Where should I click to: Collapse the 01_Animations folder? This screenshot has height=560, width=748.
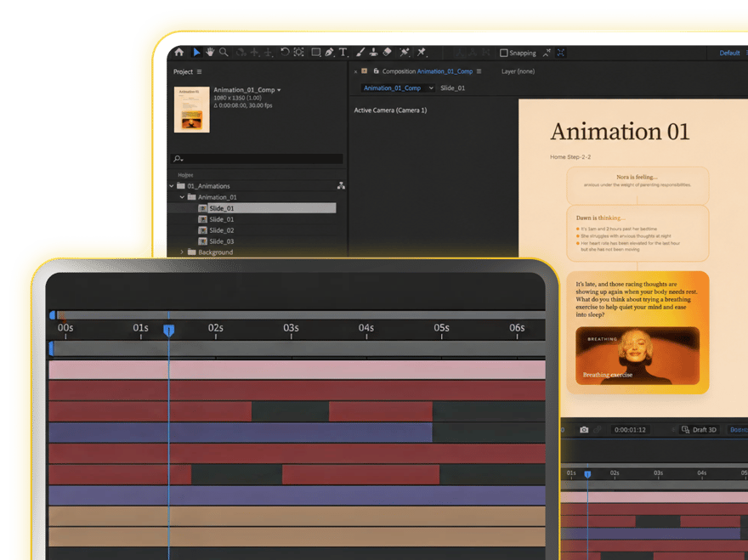[x=172, y=185]
